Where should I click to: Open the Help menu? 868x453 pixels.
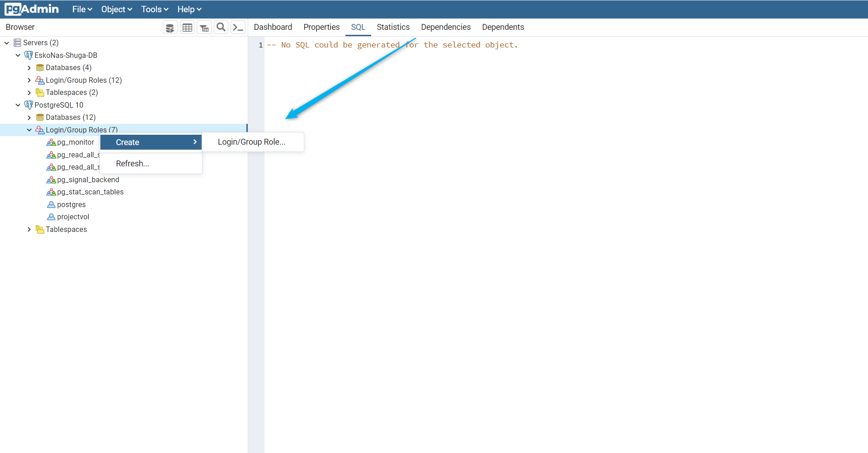pyautogui.click(x=189, y=9)
